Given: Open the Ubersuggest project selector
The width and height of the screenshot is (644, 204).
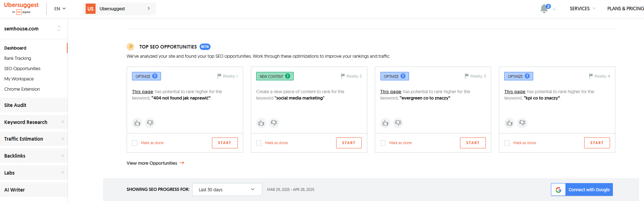Looking at the screenshot, I should 119,8.
